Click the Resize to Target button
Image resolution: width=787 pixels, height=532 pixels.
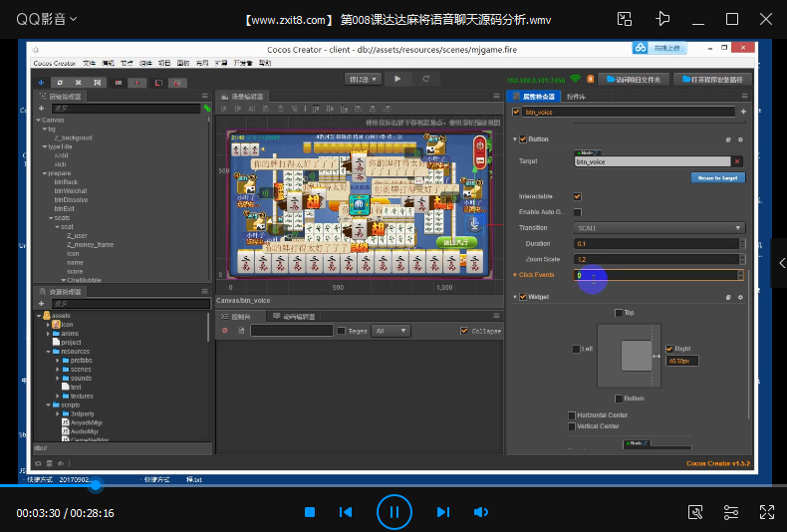point(717,177)
